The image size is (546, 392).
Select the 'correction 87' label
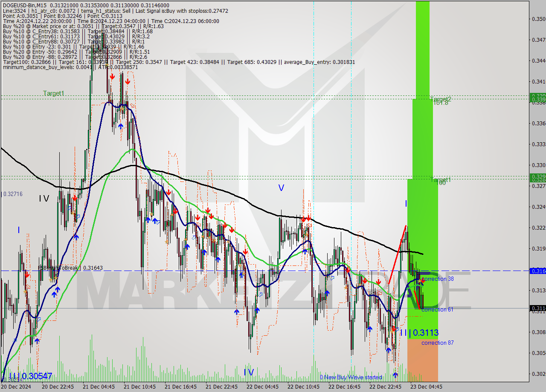click(437, 343)
